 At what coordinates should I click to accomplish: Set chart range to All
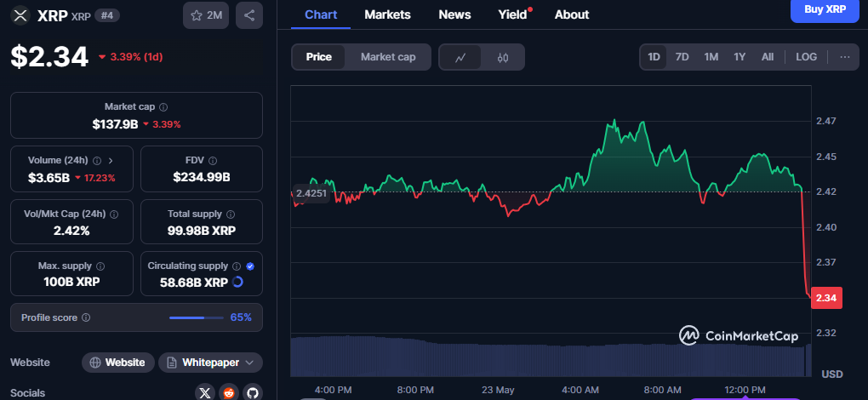pyautogui.click(x=768, y=57)
